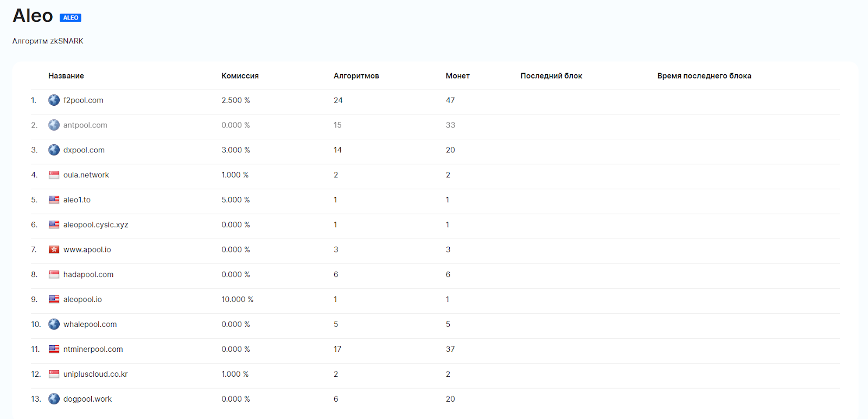
Task: Click the Hong Kong flag beside www.apool.io
Action: tap(54, 250)
